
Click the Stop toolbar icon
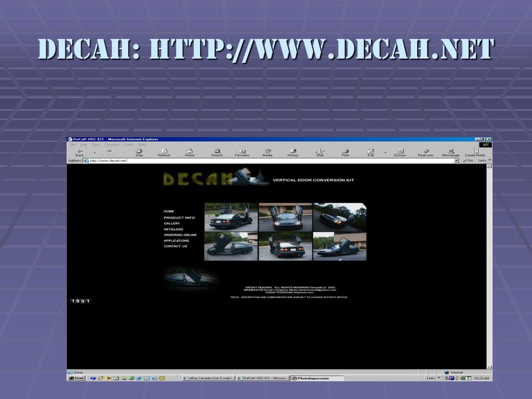pos(139,153)
